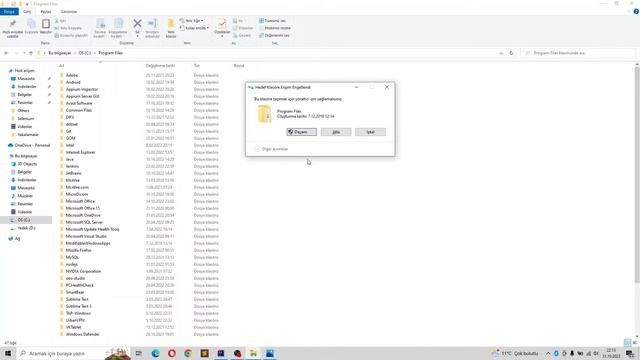Click Tümünü seç in ribbon
640x360 pixels.
[x=272, y=20]
